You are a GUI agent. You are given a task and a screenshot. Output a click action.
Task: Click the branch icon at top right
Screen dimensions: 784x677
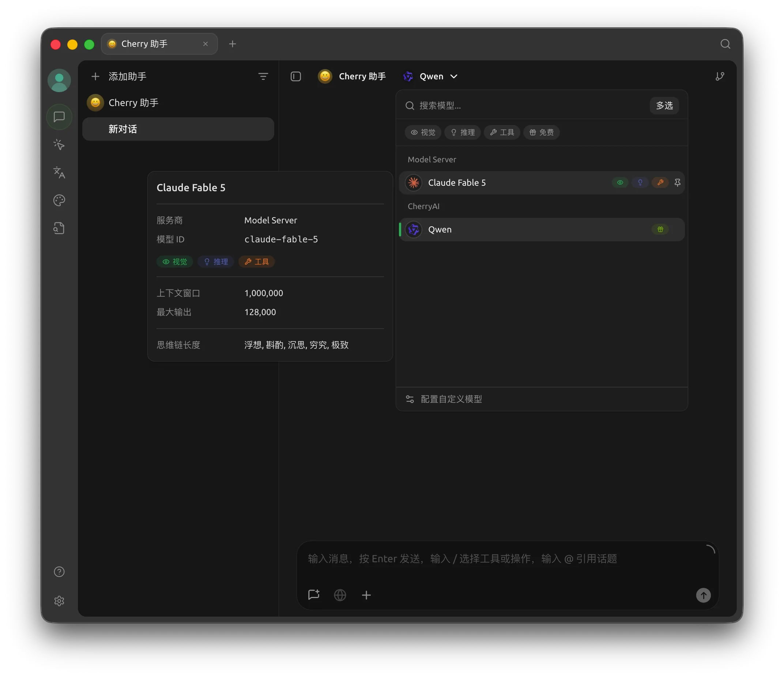[x=720, y=76]
